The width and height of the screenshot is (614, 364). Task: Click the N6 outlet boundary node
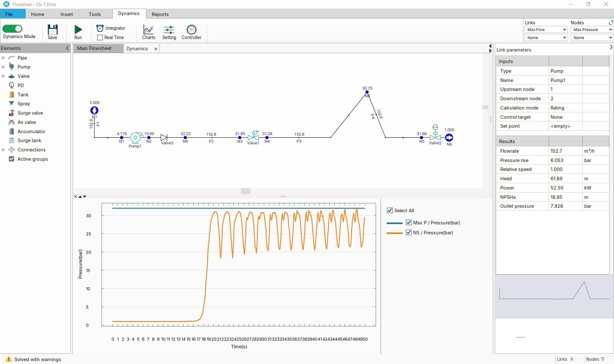(x=449, y=138)
